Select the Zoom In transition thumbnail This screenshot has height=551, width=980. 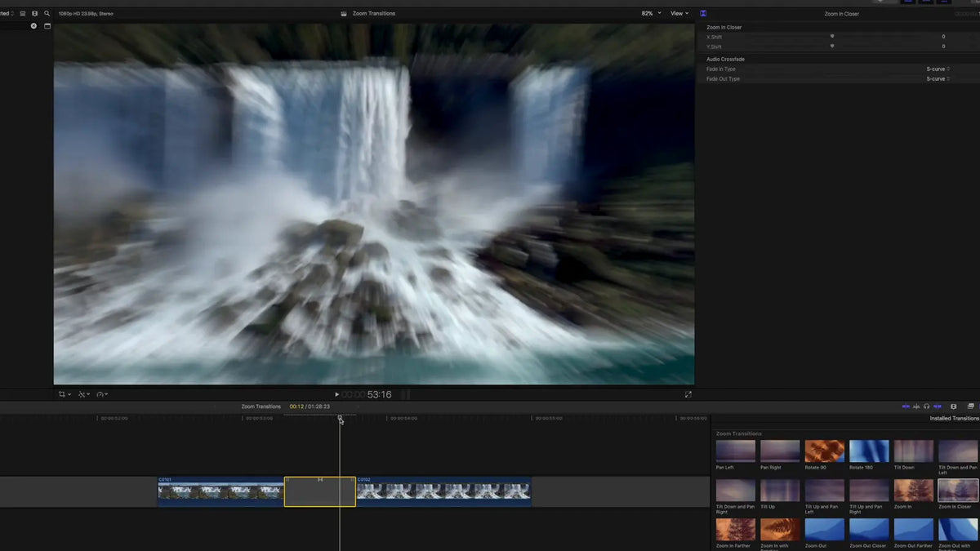(913, 490)
